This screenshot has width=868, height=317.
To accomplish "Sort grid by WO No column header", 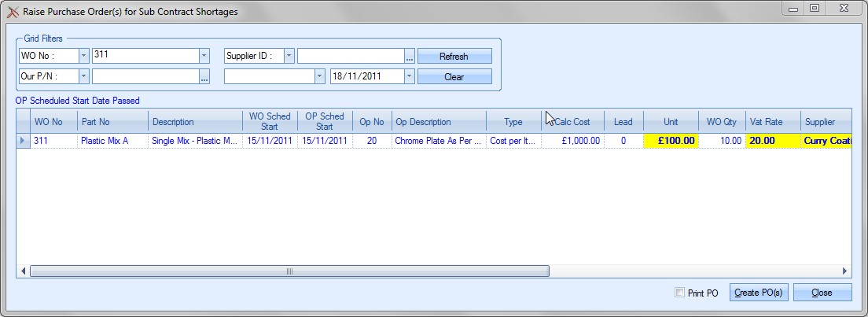I will [53, 122].
